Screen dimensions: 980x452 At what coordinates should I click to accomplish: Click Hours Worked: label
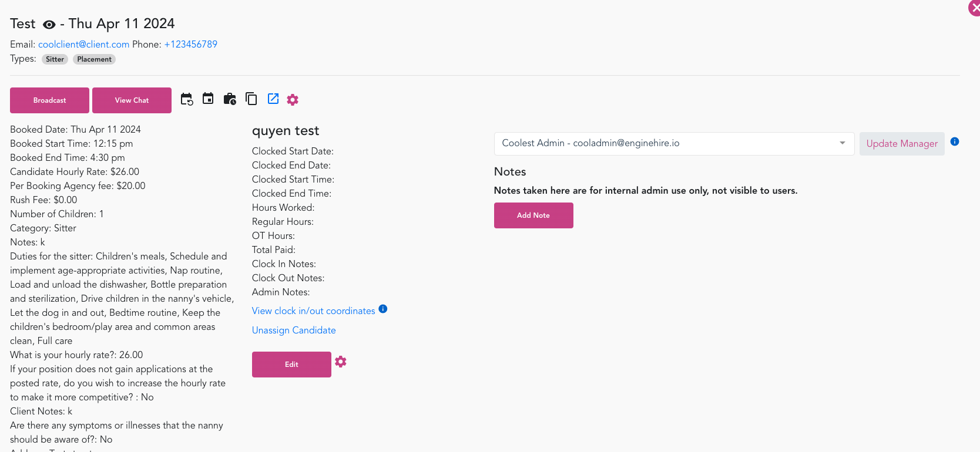click(283, 208)
